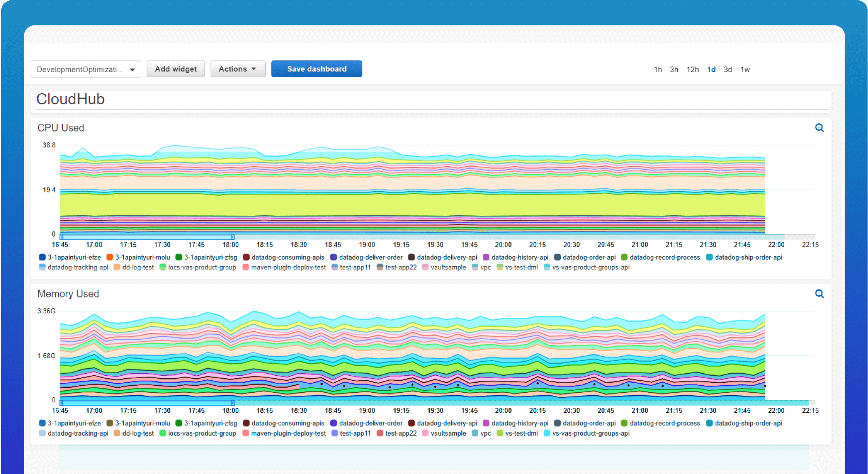Toggle test-app11 in Memory legend

point(351,433)
